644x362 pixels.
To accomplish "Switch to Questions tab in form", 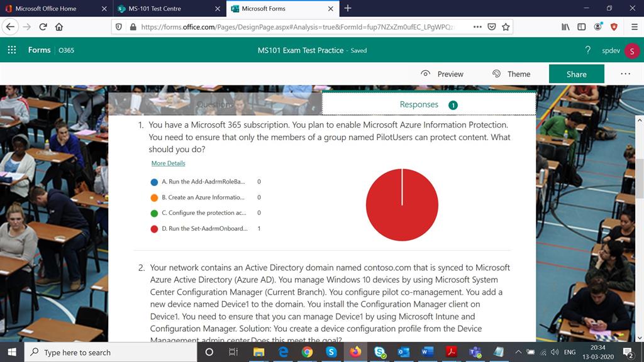I will click(x=215, y=104).
